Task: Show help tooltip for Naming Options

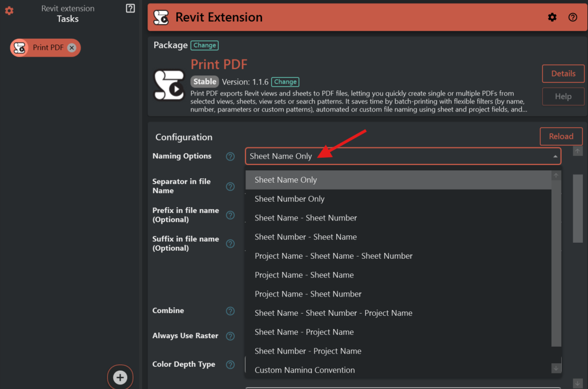Action: coord(230,157)
